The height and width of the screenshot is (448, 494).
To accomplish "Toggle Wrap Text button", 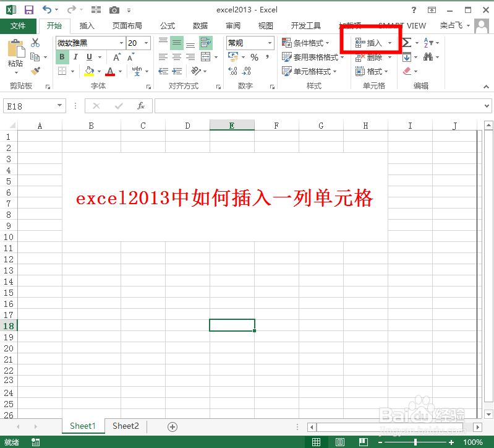I will pos(206,43).
